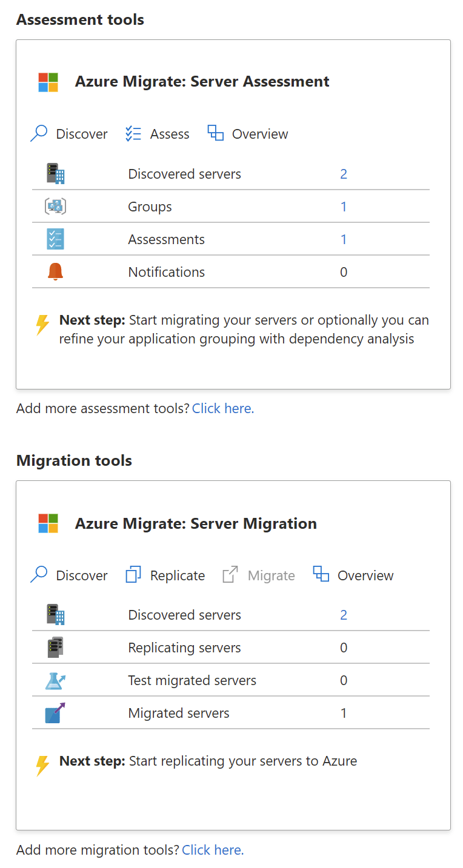
Task: Click the Groups label
Action: coord(150,207)
